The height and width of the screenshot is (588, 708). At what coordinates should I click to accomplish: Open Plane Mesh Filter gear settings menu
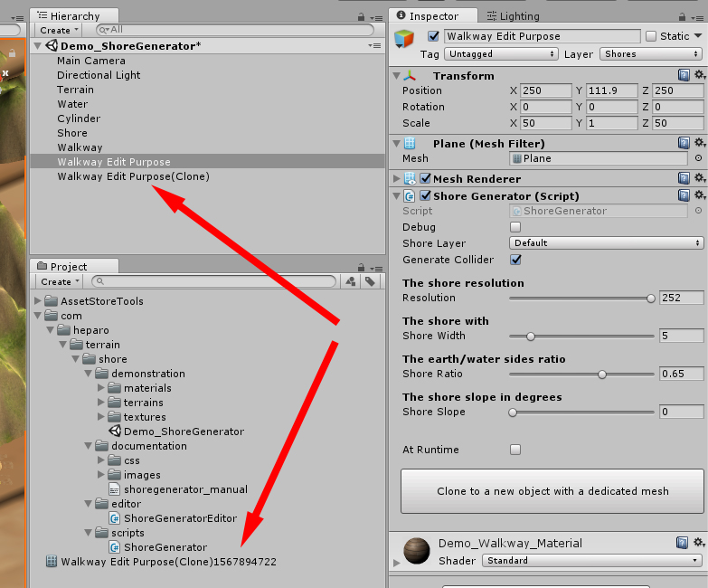[700, 142]
